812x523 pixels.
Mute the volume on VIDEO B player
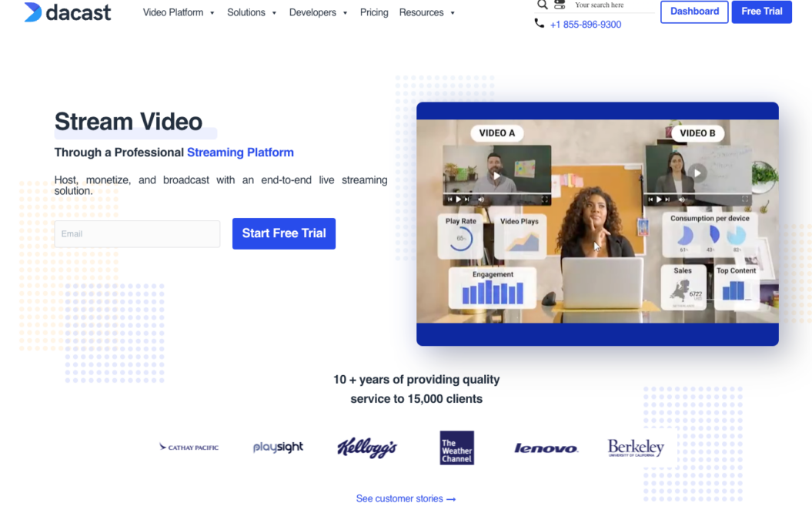682,199
